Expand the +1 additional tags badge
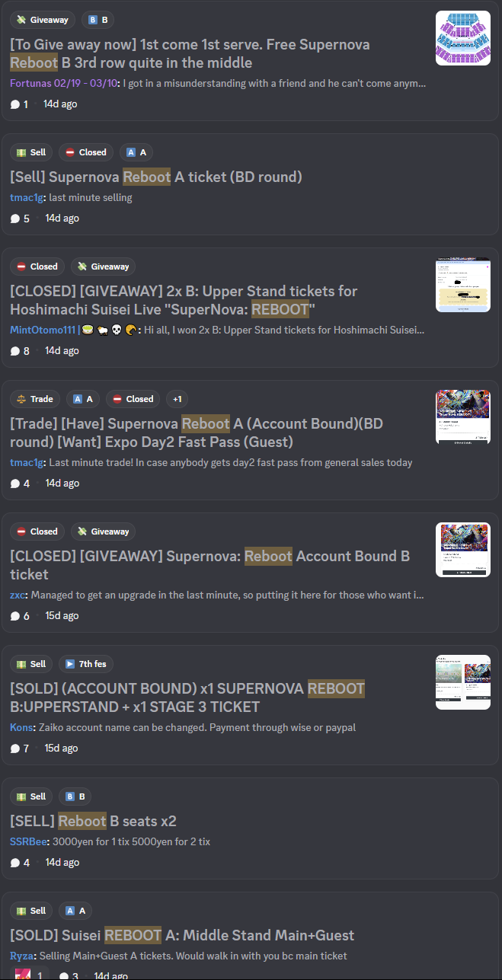 [177, 399]
